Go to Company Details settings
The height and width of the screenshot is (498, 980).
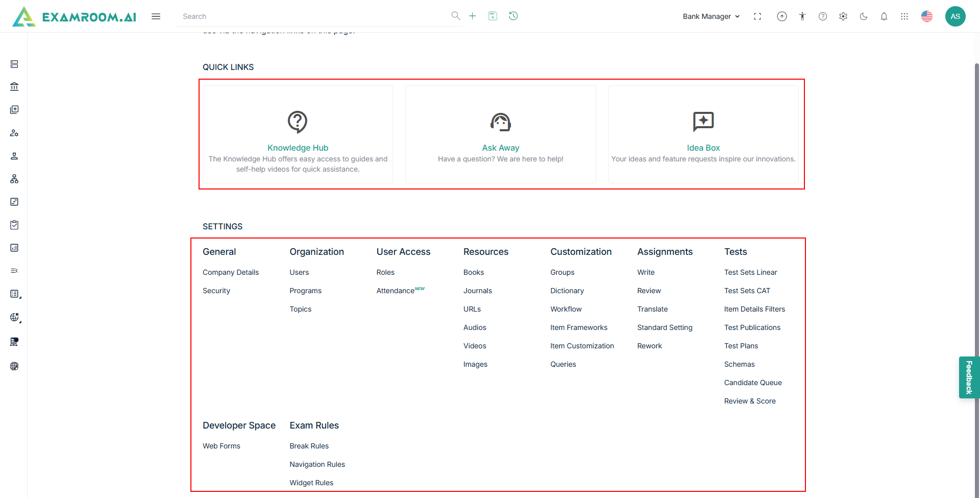(x=231, y=272)
